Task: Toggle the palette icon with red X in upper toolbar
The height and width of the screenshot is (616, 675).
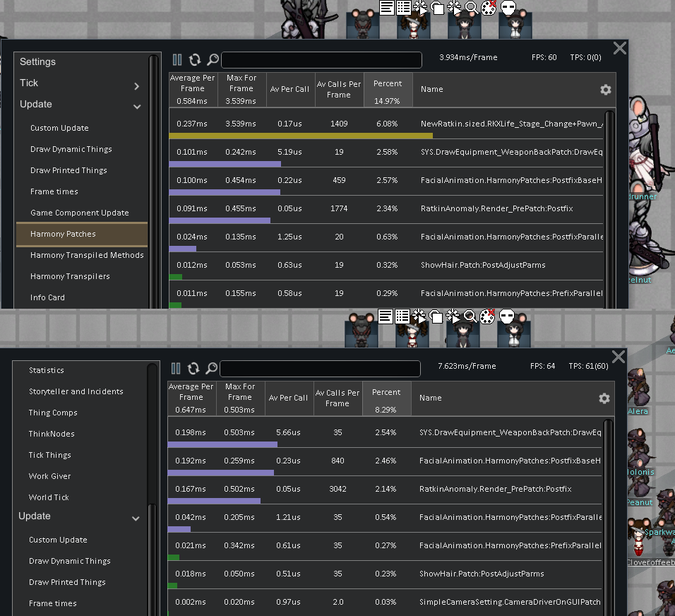Action: [489, 7]
